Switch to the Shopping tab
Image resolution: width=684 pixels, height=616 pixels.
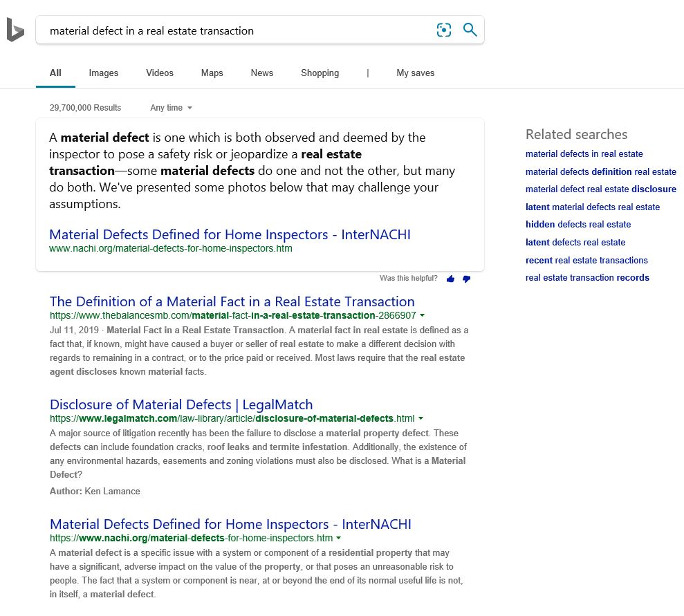click(320, 73)
